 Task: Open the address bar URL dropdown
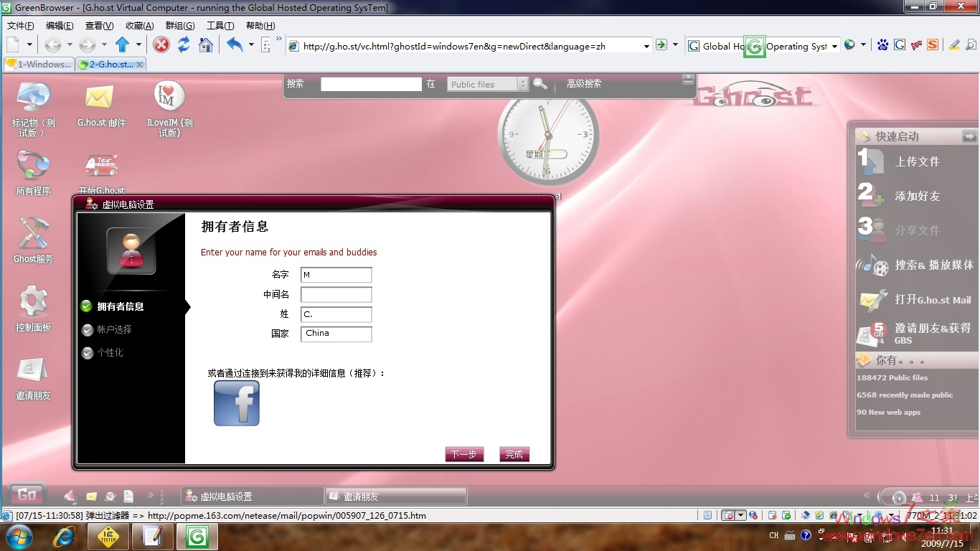coord(646,46)
